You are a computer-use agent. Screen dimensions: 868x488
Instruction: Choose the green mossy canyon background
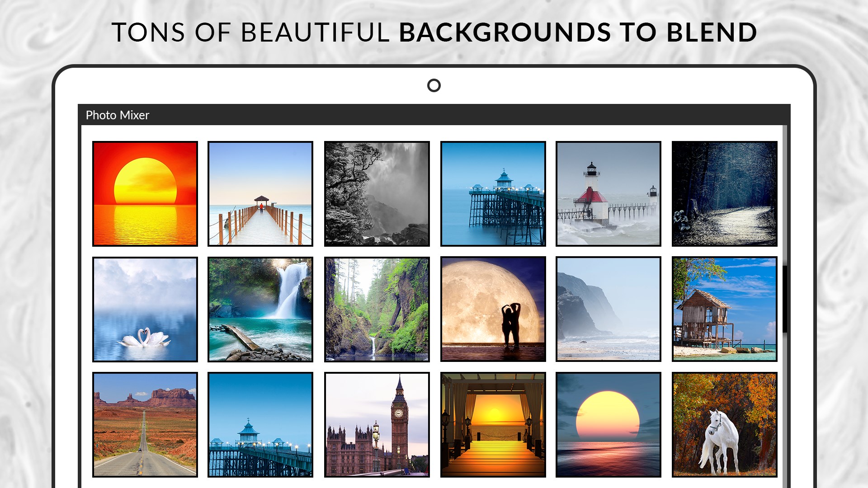click(x=377, y=310)
